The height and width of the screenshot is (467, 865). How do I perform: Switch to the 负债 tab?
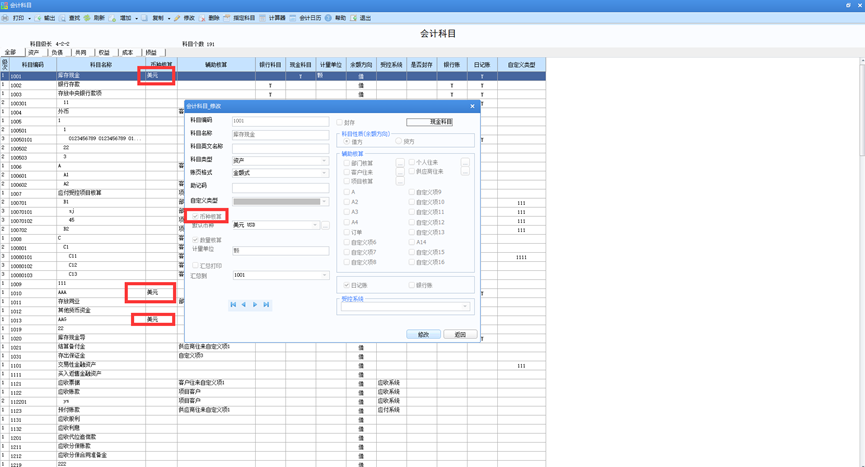click(57, 52)
